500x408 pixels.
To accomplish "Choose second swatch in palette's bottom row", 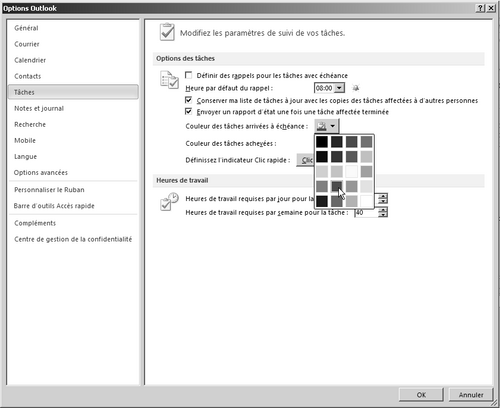I will [337, 201].
